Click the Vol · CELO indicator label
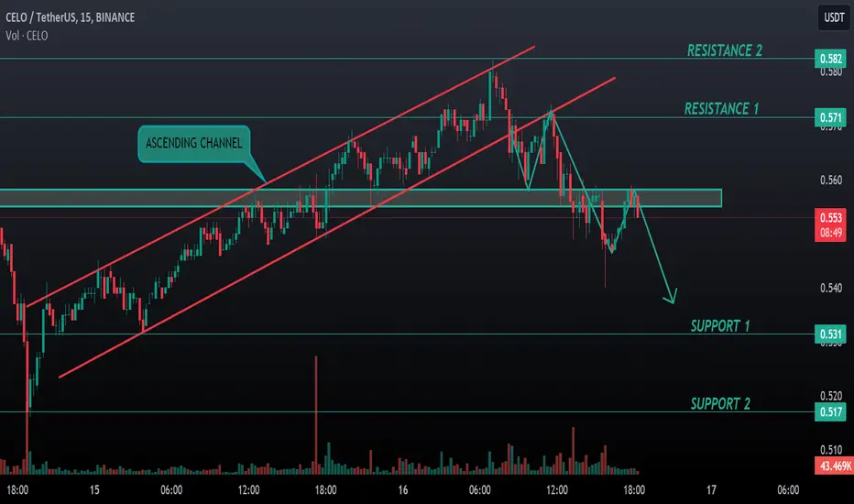Screen dimensions: 854x504 pyautogui.click(x=27, y=36)
